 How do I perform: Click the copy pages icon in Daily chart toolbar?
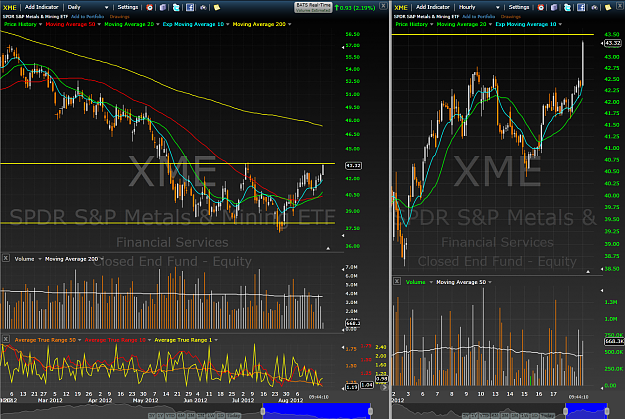[163, 7]
